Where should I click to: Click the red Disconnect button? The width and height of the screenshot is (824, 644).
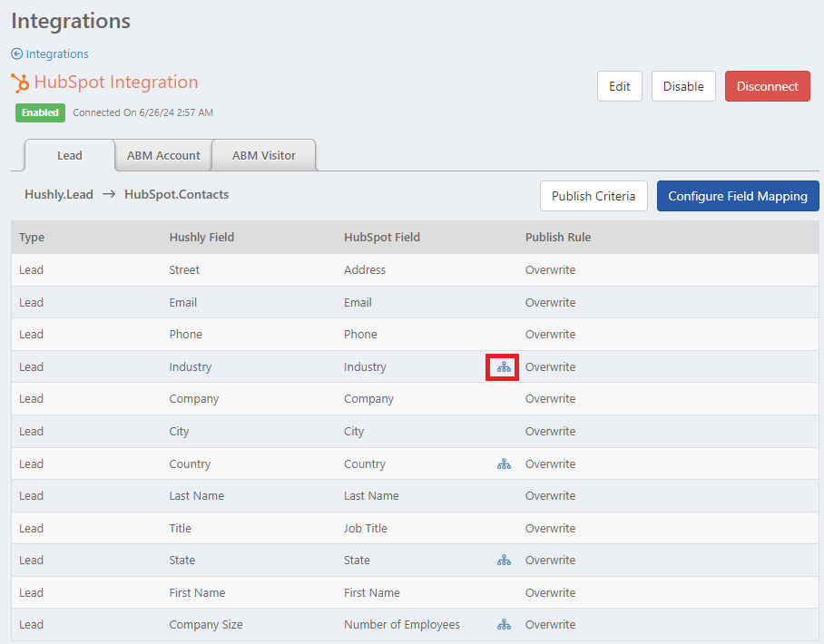pyautogui.click(x=767, y=86)
